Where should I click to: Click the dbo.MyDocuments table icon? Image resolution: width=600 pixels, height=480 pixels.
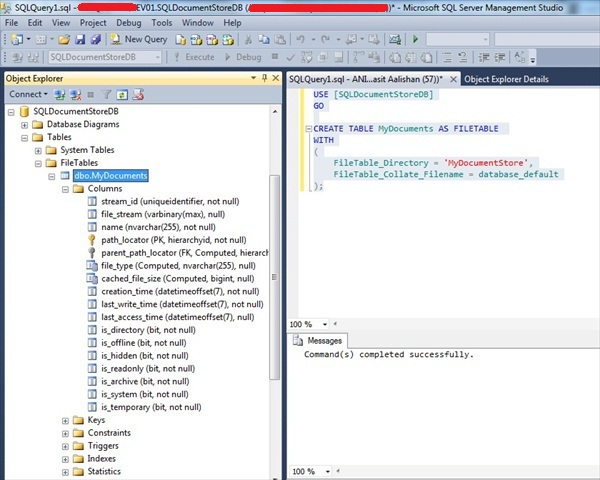click(65, 176)
